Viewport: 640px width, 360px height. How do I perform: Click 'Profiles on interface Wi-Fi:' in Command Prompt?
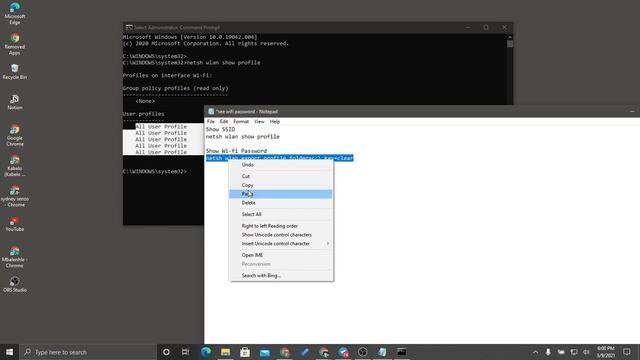(x=167, y=76)
